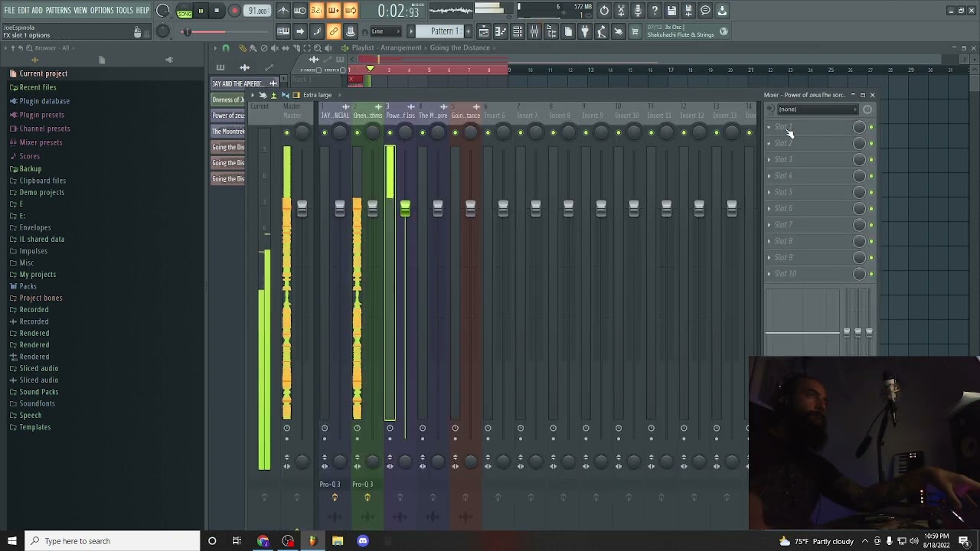Screen dimensions: 980x551
Task: Open the PATTERNS menu
Action: pyautogui.click(x=58, y=11)
